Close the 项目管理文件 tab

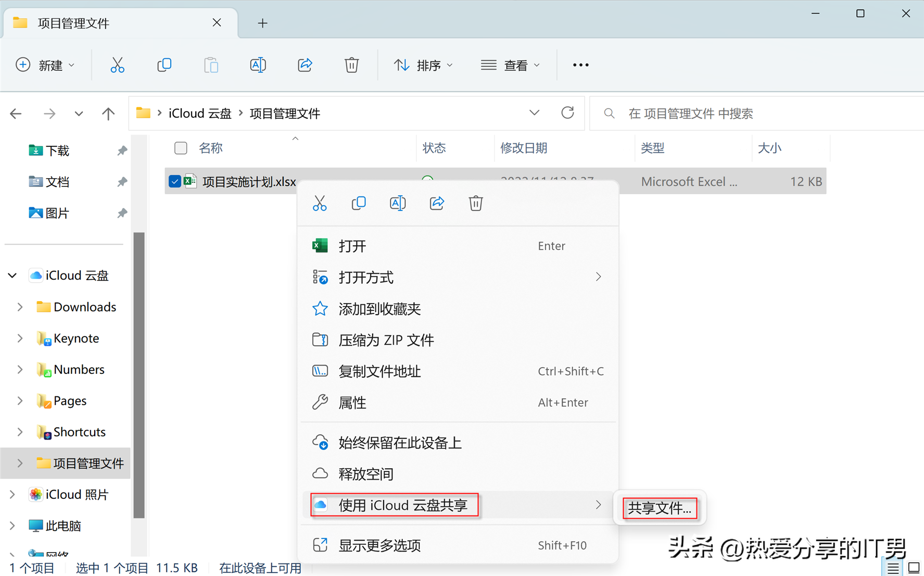coord(217,23)
